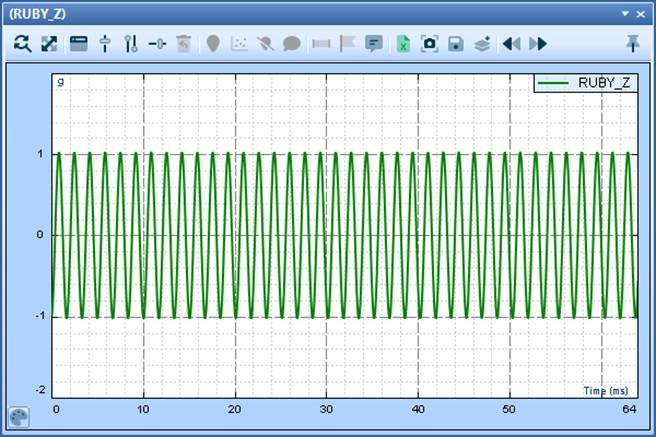The image size is (656, 437).
Task: Click the "-2" y-axis value
Action: click(x=40, y=390)
